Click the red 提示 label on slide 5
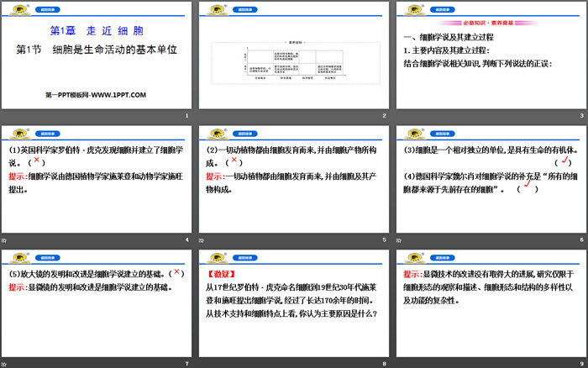Viewport: 588px width, 368px height. click(x=215, y=176)
